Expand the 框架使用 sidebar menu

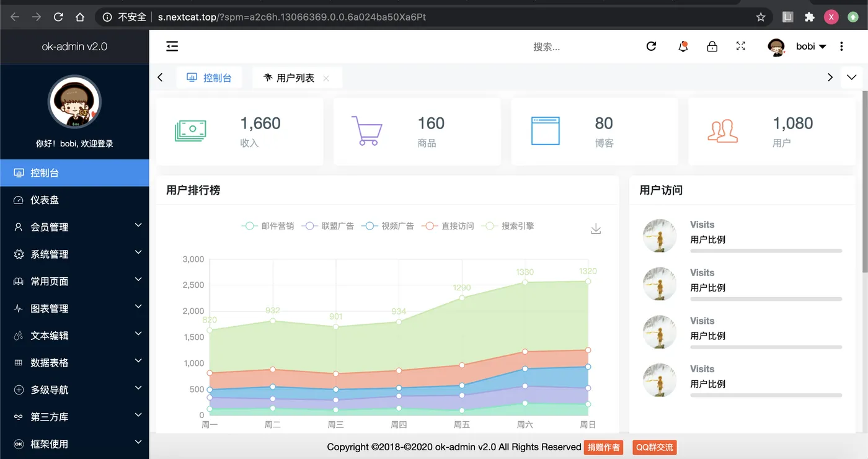(74, 444)
